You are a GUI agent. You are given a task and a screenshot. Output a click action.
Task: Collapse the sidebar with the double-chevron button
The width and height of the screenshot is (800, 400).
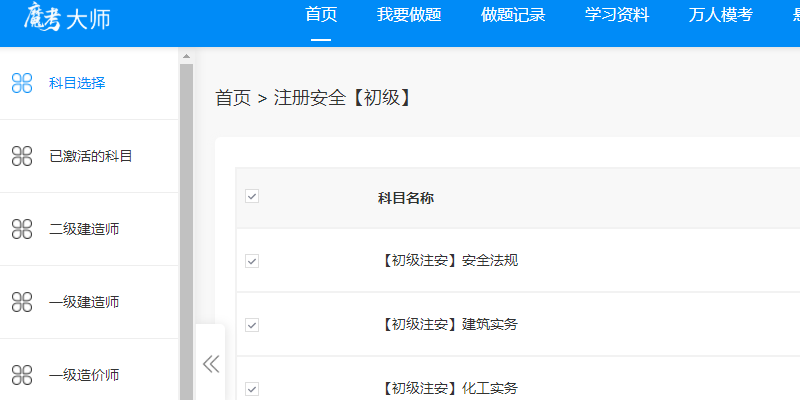coord(211,364)
